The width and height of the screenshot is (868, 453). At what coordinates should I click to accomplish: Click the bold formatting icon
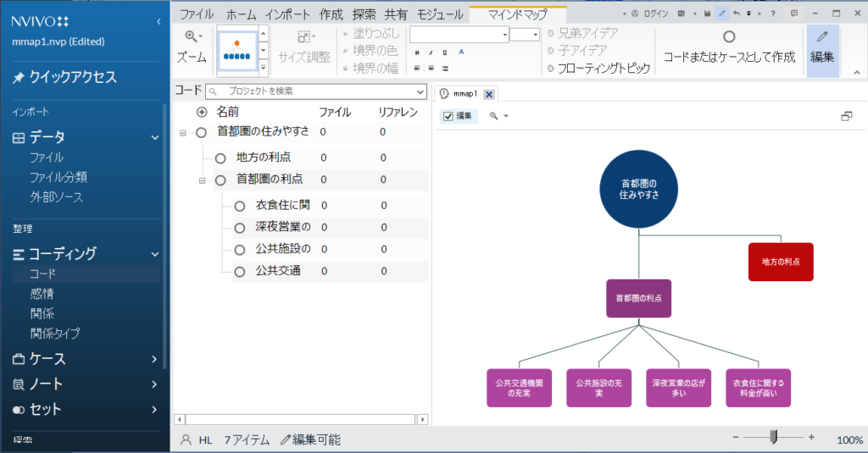click(x=417, y=52)
